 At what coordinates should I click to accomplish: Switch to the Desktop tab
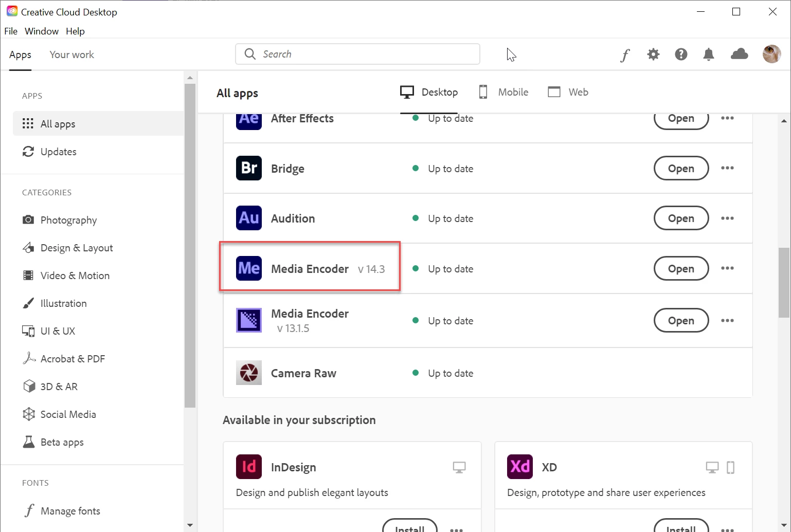click(x=429, y=92)
